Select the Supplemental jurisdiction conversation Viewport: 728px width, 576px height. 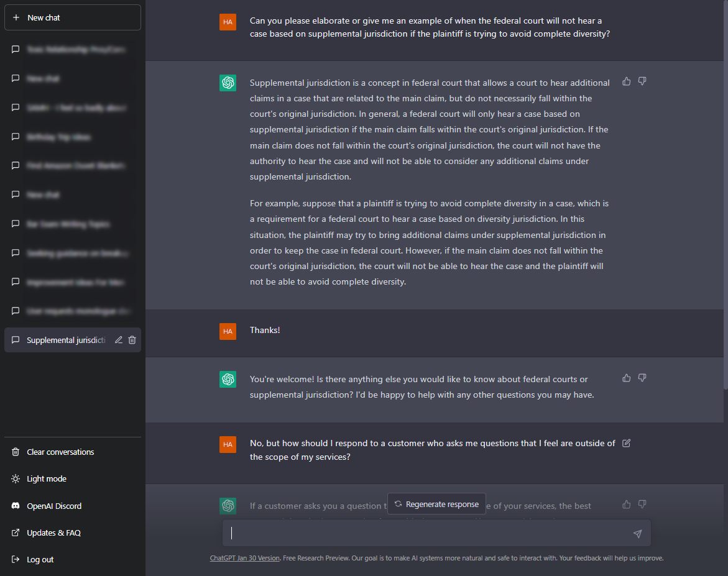(x=65, y=341)
